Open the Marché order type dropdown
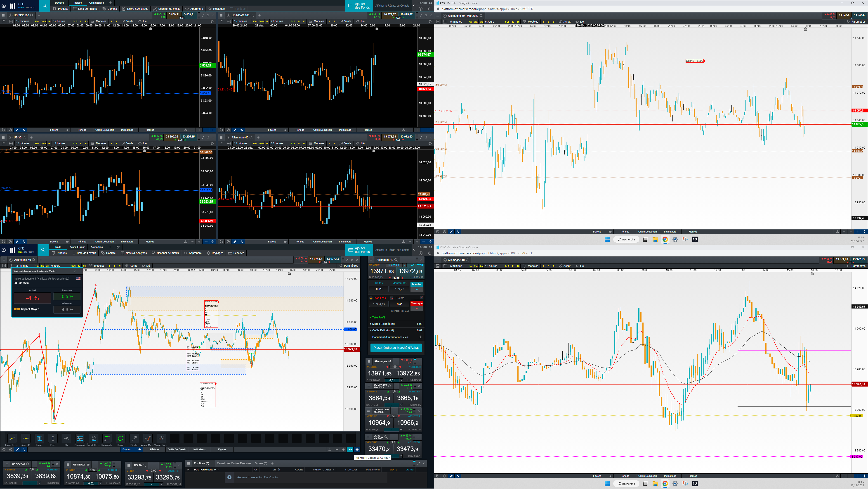The image size is (868, 489). [416, 290]
